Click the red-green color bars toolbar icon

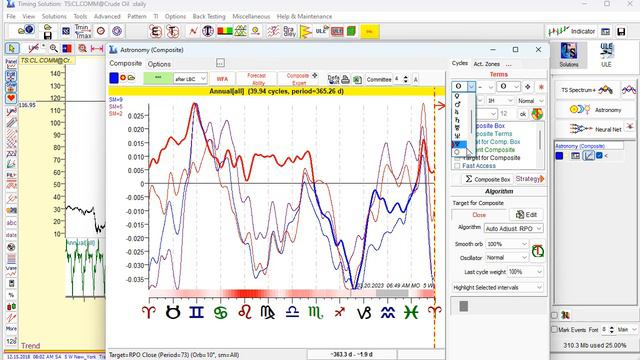[x=224, y=31]
